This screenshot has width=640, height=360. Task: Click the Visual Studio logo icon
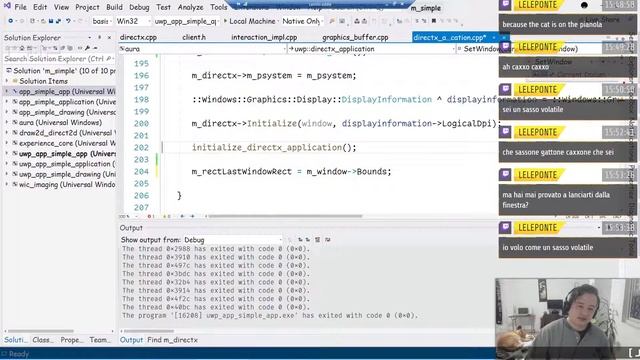tap(7, 6)
